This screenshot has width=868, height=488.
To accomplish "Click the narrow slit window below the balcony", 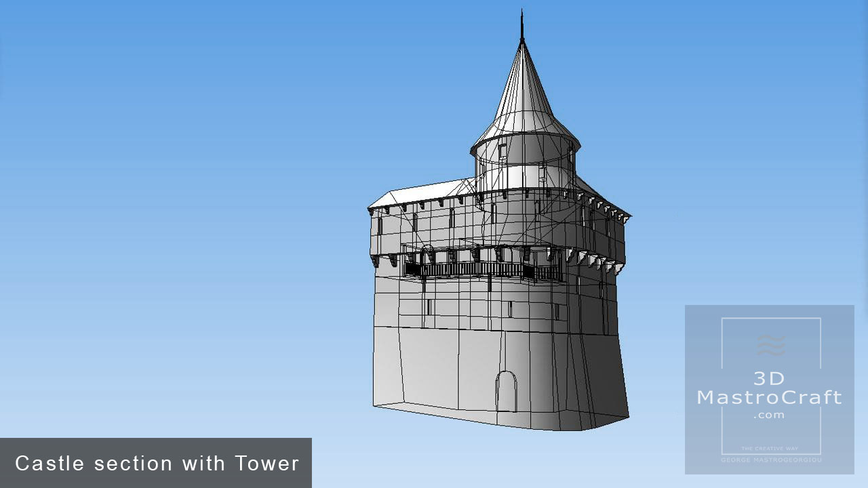I will coord(429,306).
